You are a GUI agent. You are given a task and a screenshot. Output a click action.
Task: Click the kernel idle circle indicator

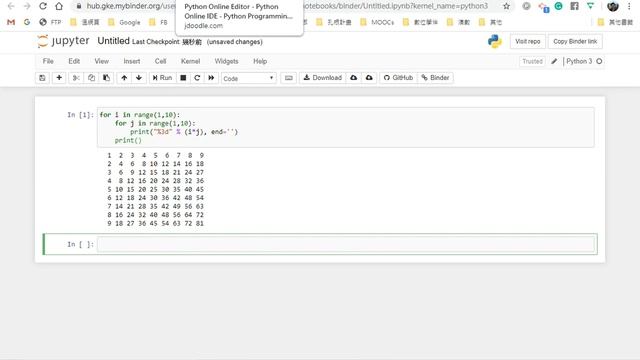pyautogui.click(x=599, y=61)
